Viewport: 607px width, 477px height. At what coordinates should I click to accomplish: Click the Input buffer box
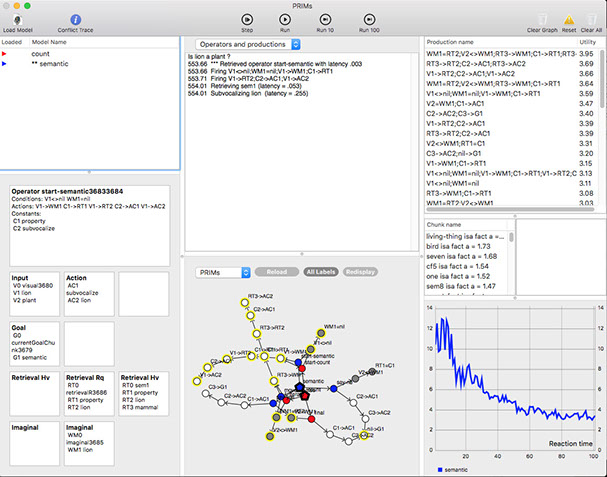coord(34,294)
